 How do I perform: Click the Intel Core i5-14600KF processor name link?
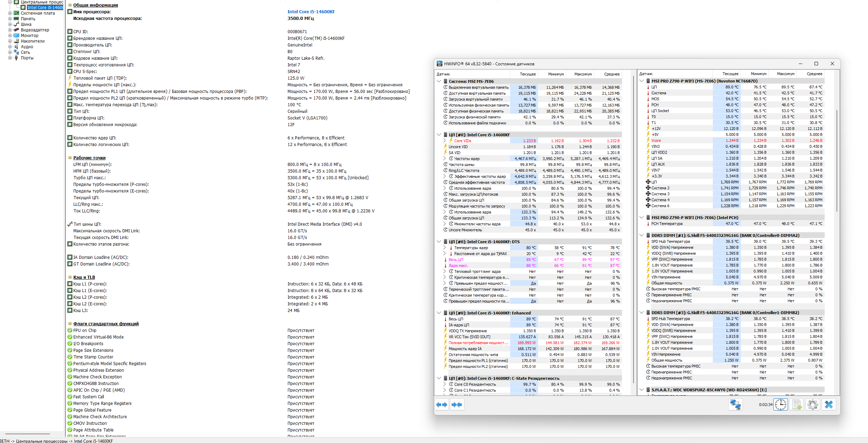click(x=311, y=12)
